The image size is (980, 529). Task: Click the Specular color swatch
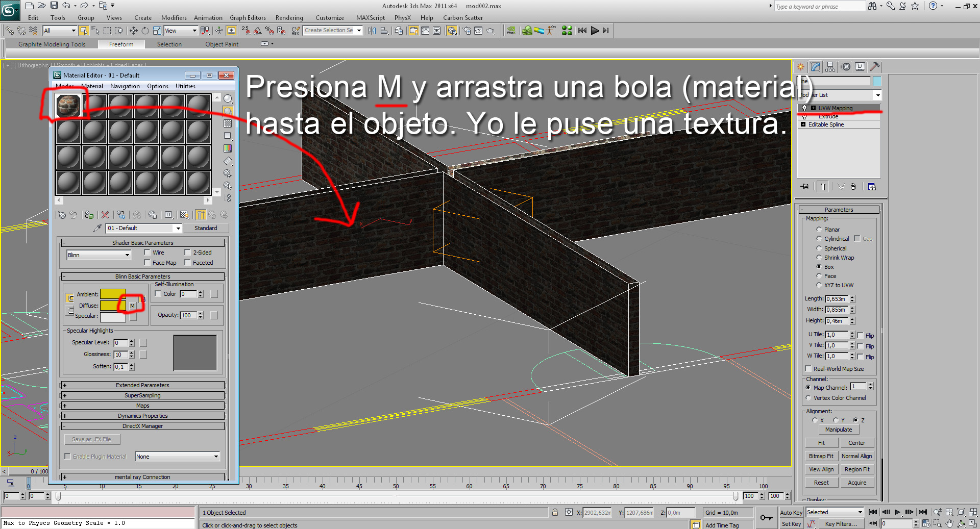point(113,317)
